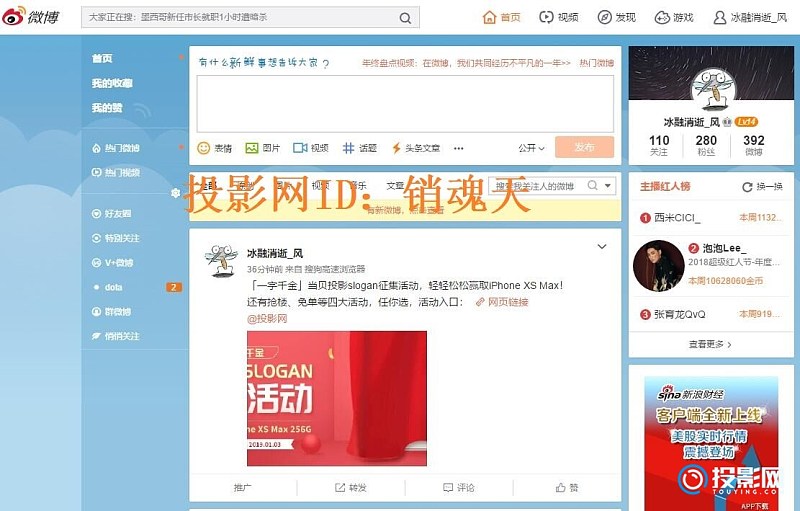Viewport: 800px width, 511px height.
Task: Open 我的收藏 in left sidebar
Action: point(112,83)
